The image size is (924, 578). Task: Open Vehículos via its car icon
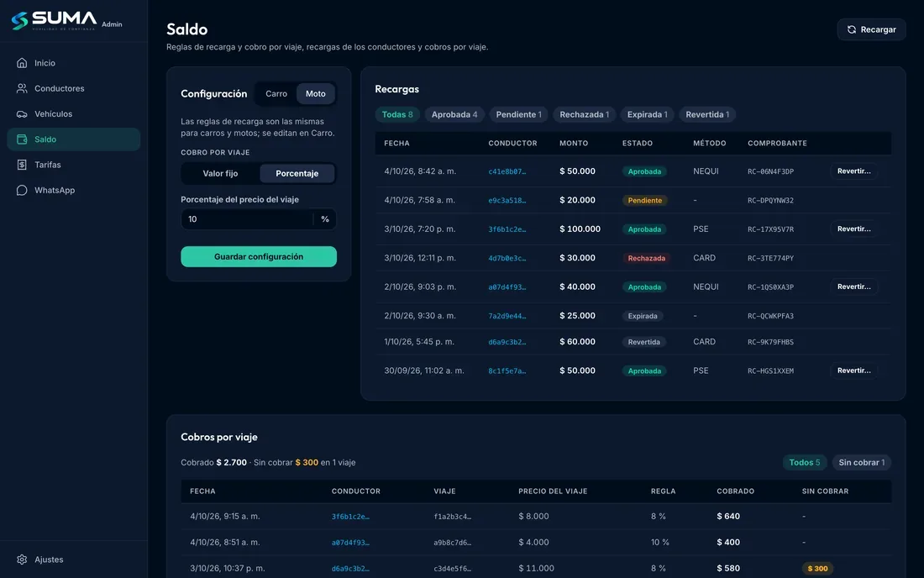click(x=22, y=113)
